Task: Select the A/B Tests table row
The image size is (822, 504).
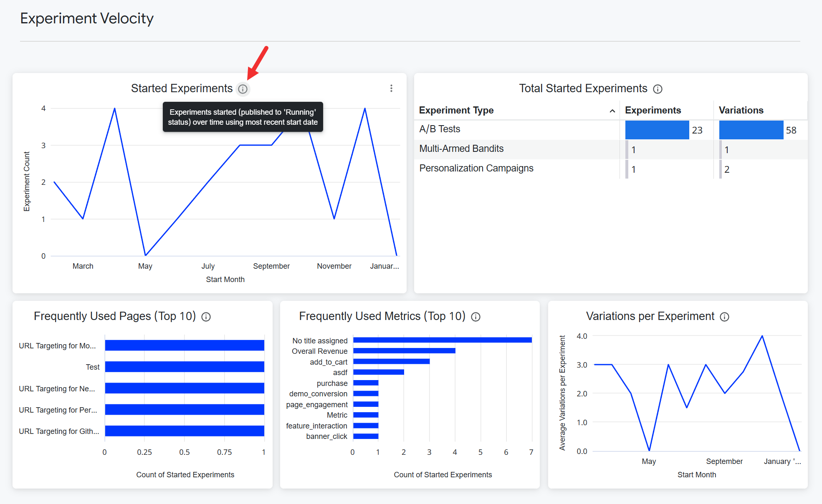Action: [440, 129]
